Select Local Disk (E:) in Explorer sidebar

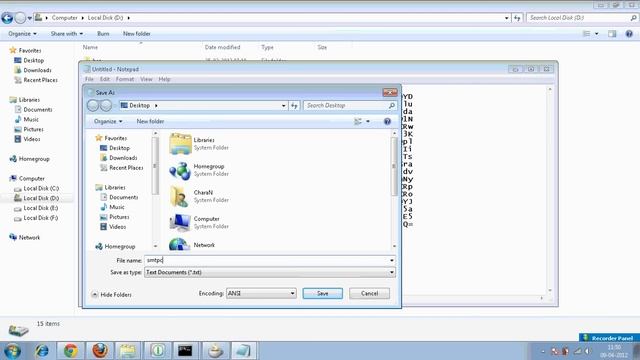tap(36, 208)
